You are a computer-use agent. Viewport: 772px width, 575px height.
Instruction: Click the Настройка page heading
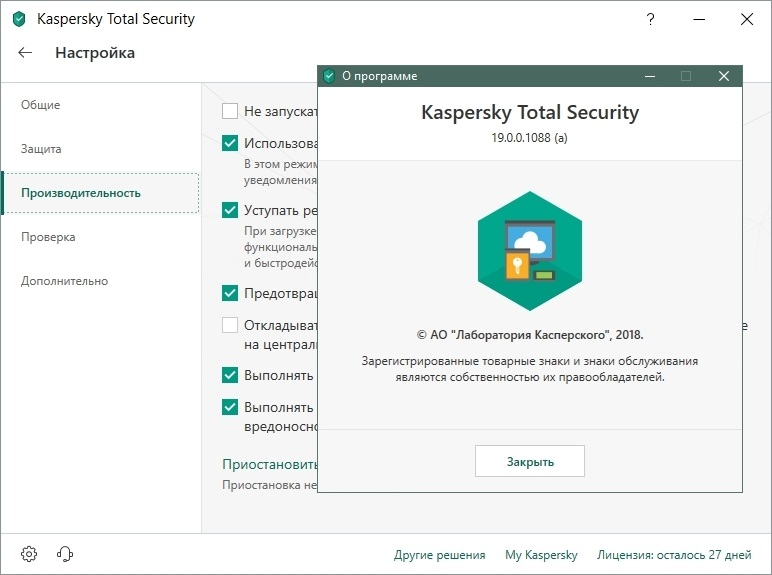(x=95, y=53)
